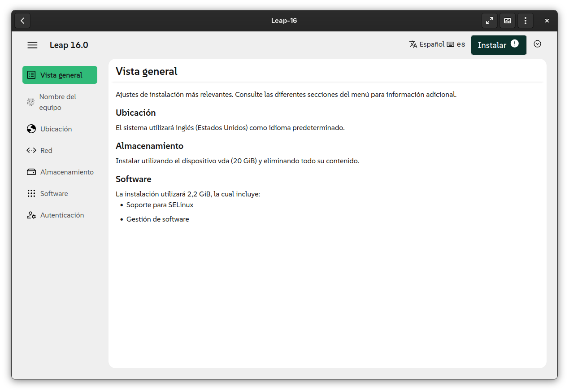
Task: Toggle the sidebar with the hamburger icon
Action: click(32, 45)
